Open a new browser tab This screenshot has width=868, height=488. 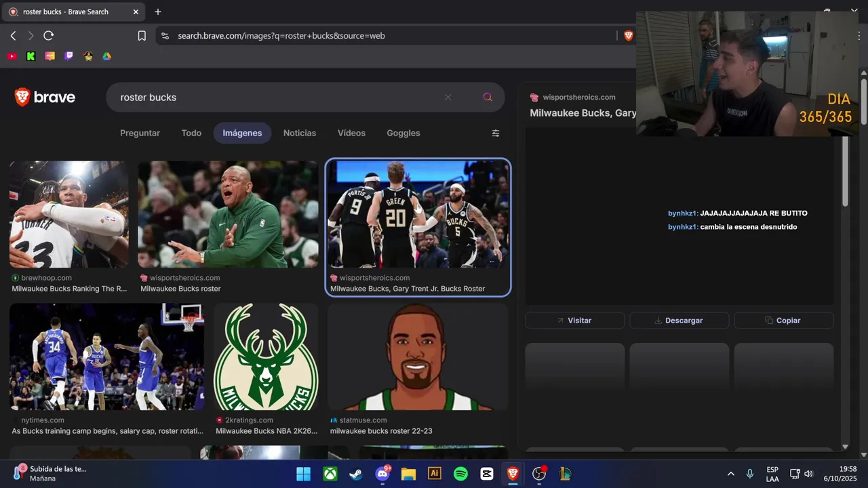coord(158,12)
